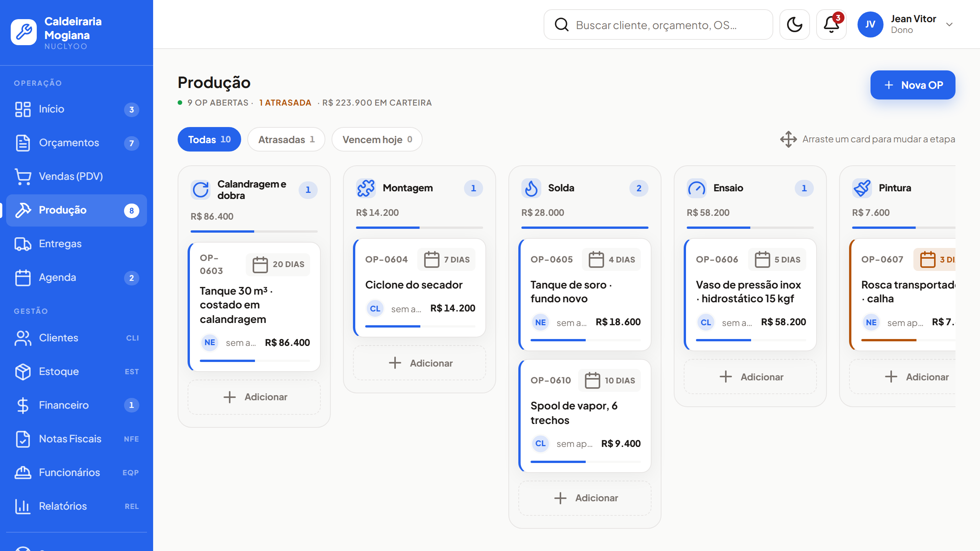This screenshot has width=980, height=551.
Task: Add a card under Solda column
Action: (x=585, y=498)
